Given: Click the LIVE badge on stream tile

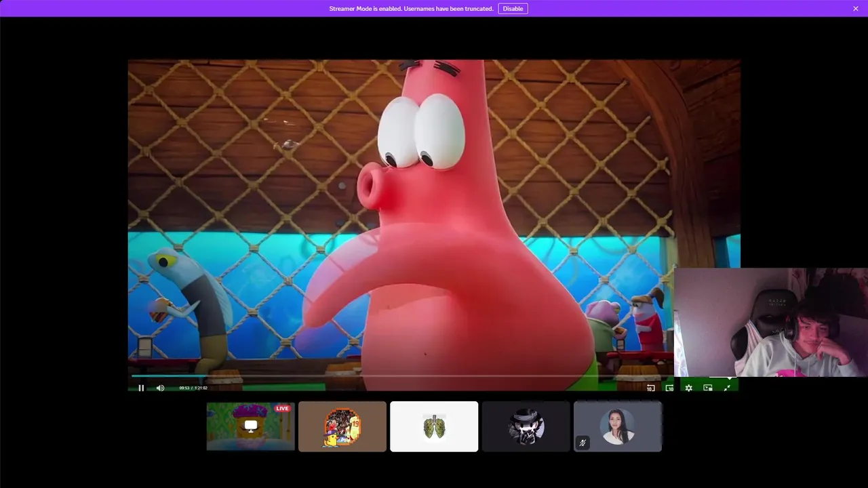Looking at the screenshot, I should tap(283, 408).
